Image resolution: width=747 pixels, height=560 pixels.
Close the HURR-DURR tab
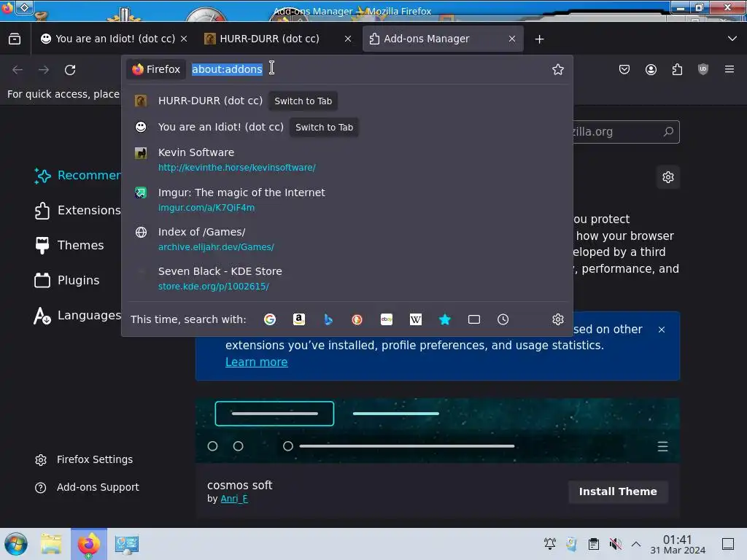tap(348, 39)
